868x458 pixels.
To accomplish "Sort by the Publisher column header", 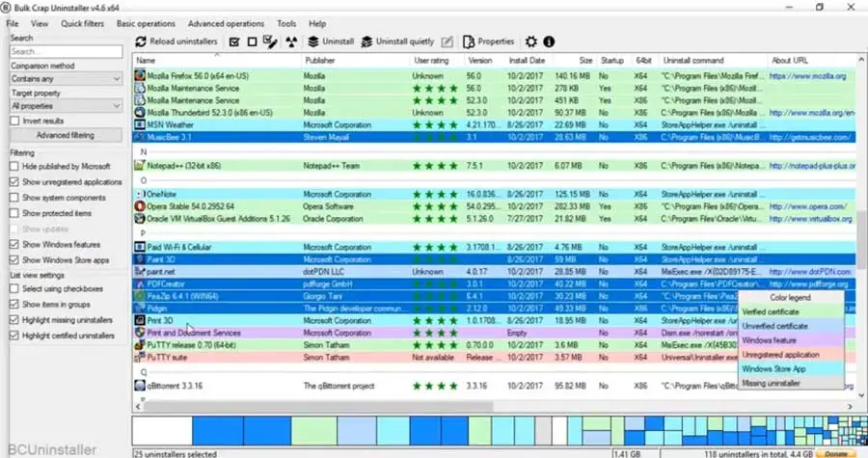I will pyautogui.click(x=356, y=61).
